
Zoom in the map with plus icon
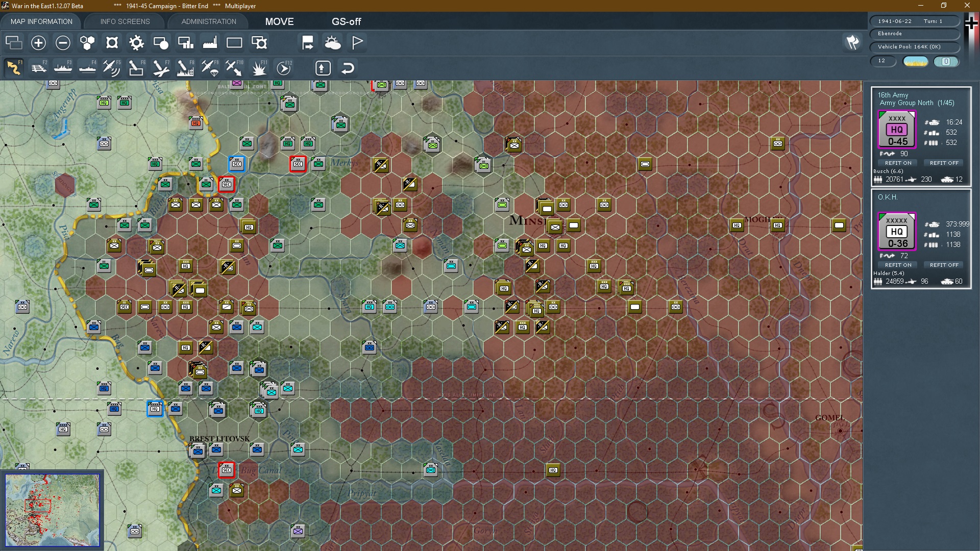click(38, 42)
